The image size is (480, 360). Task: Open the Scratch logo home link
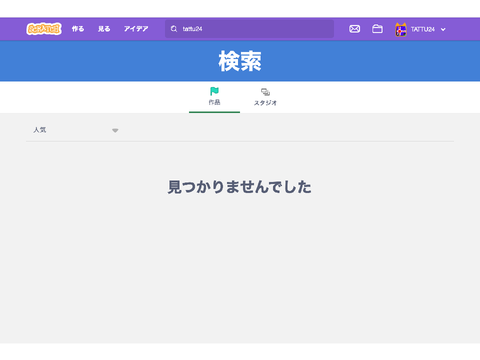click(44, 29)
